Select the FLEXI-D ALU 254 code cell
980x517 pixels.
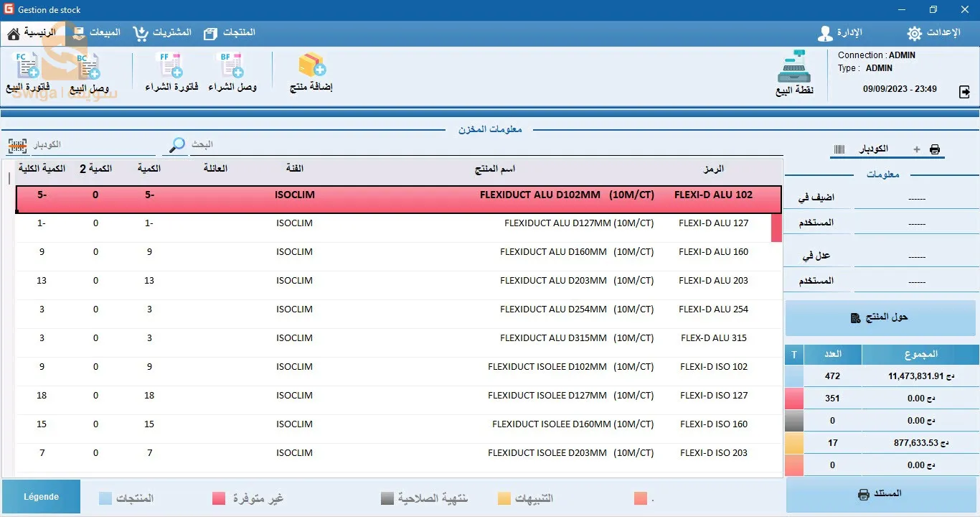coord(713,309)
